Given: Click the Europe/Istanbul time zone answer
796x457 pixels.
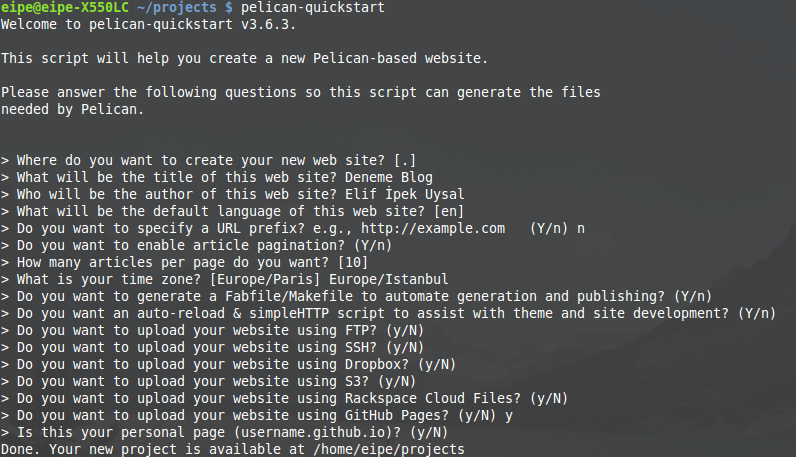Looking at the screenshot, I should click(x=389, y=279).
